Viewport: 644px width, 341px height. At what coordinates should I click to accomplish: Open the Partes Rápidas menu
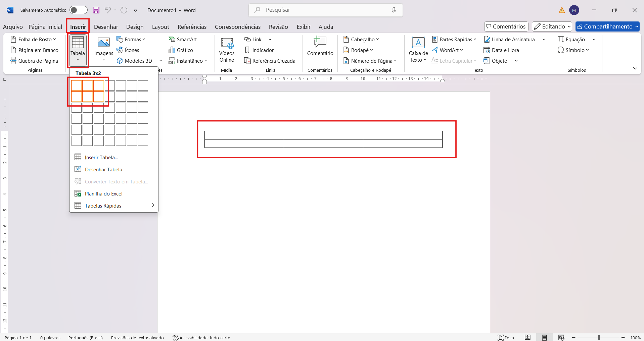[x=454, y=40]
